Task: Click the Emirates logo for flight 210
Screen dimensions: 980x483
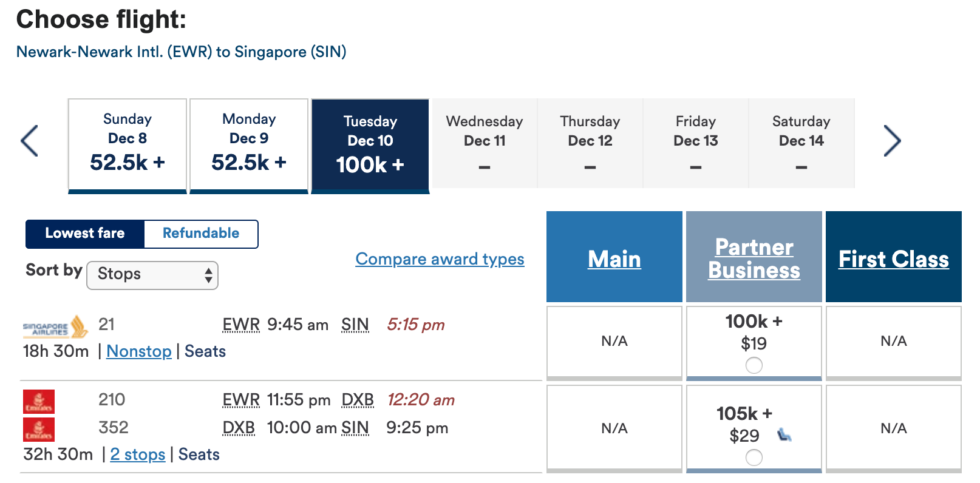Action: (x=39, y=402)
